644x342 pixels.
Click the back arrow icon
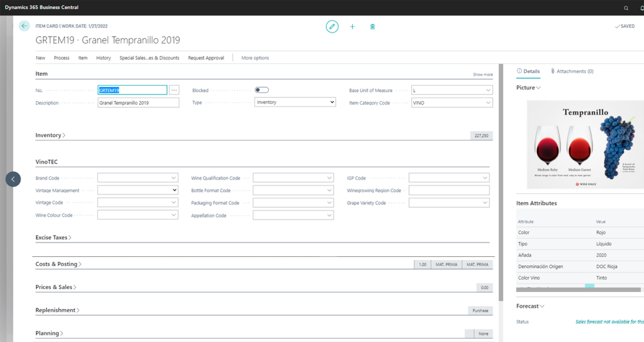tap(24, 26)
